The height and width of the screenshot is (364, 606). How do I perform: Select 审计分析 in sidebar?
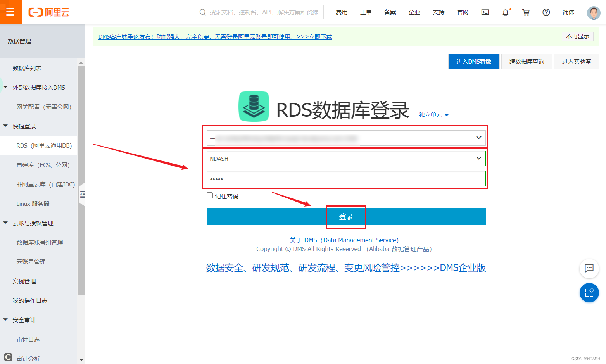coord(28,359)
